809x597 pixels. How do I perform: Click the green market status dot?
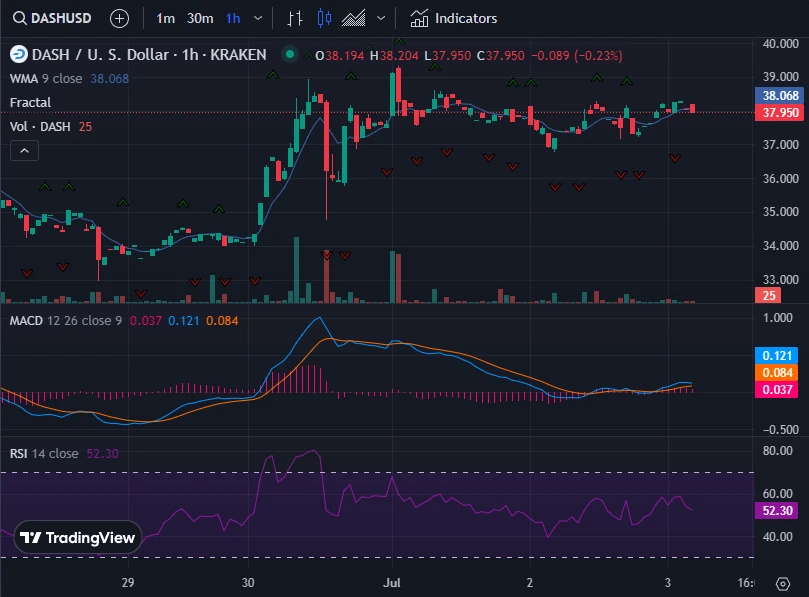click(x=290, y=54)
